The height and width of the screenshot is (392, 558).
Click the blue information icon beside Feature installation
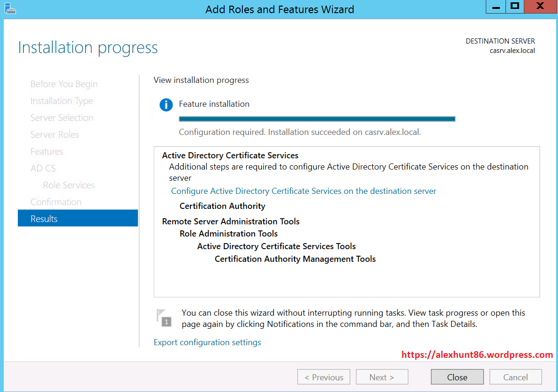[166, 105]
